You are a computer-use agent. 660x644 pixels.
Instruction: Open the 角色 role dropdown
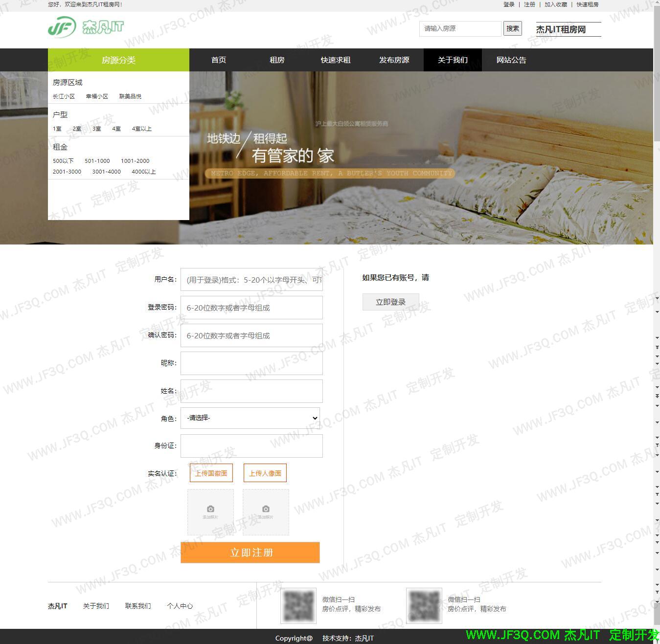(x=250, y=418)
